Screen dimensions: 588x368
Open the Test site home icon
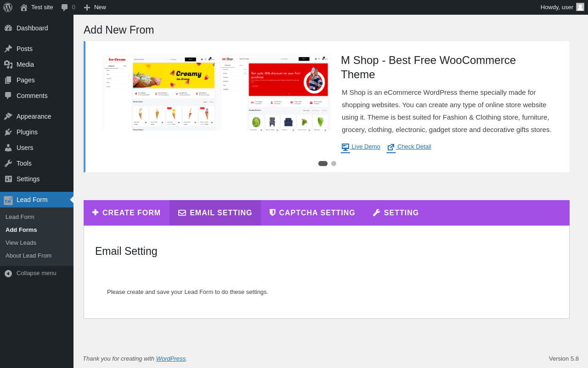click(x=24, y=7)
